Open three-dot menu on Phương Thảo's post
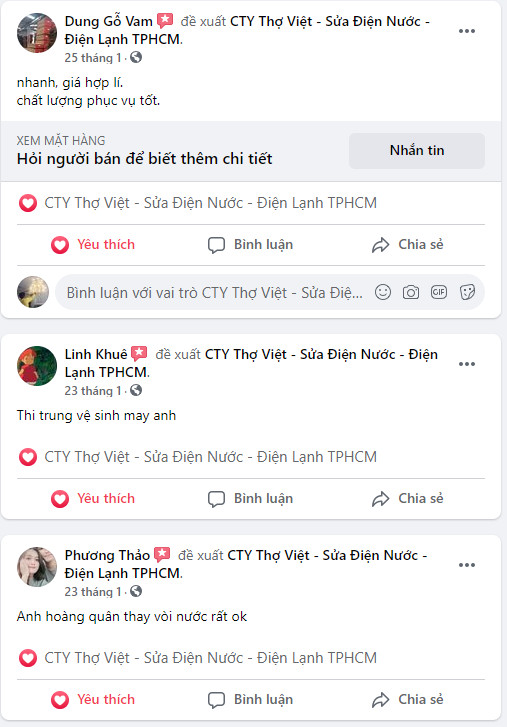The height and width of the screenshot is (727, 507). pos(467,565)
